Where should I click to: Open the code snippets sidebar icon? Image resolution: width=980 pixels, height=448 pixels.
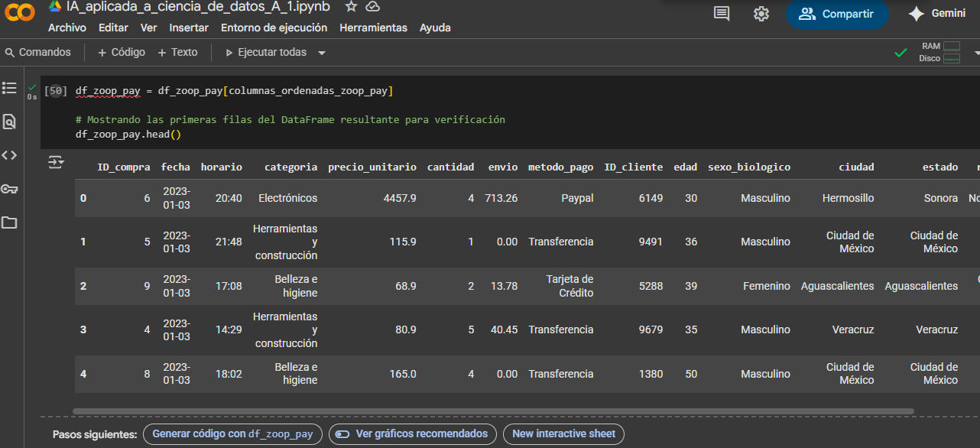pos(9,155)
